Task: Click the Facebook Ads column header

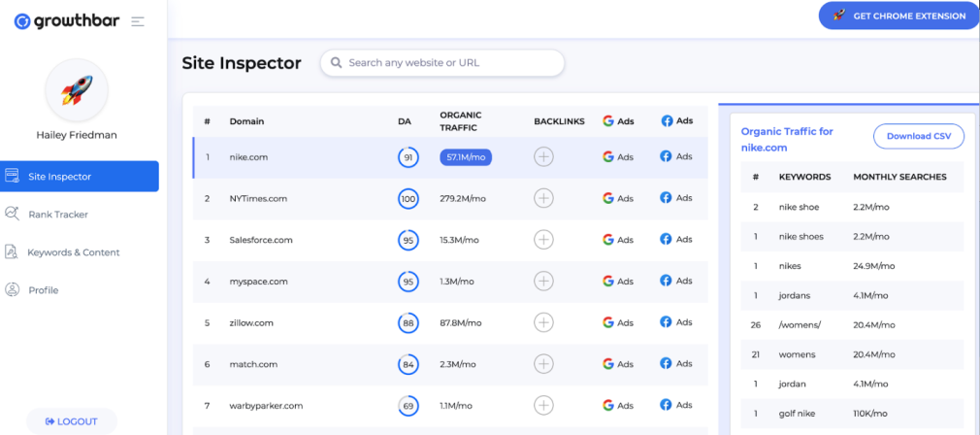Action: pos(677,120)
